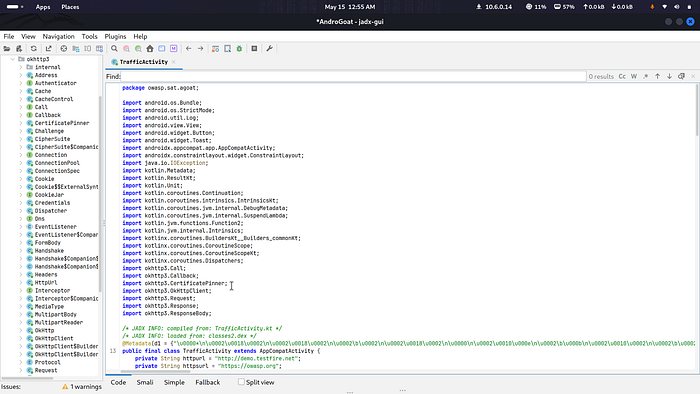Switch to the Fallback view tab

coord(208,382)
